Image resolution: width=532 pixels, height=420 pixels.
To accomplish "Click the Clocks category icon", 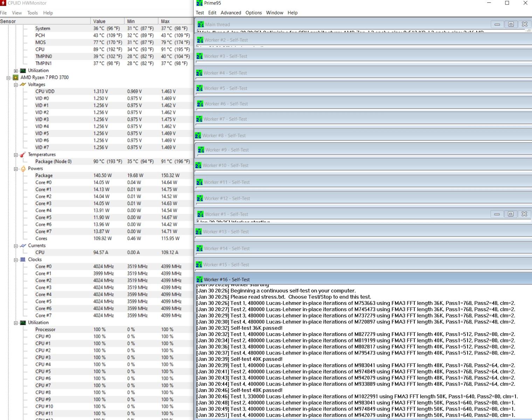I will click(x=23, y=259).
